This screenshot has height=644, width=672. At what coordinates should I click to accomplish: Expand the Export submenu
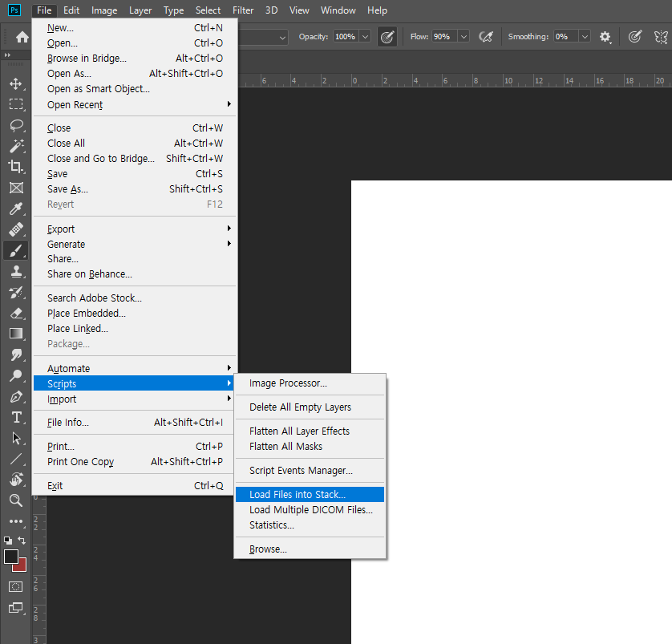click(x=135, y=229)
